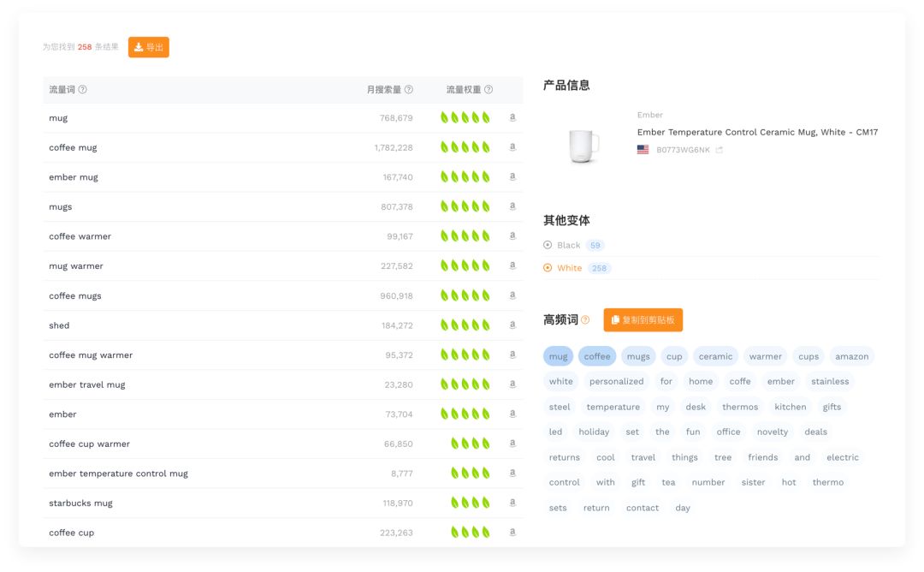Click the Ember mug product thumbnail
Viewport: 924px width, 572px height.
(584, 146)
